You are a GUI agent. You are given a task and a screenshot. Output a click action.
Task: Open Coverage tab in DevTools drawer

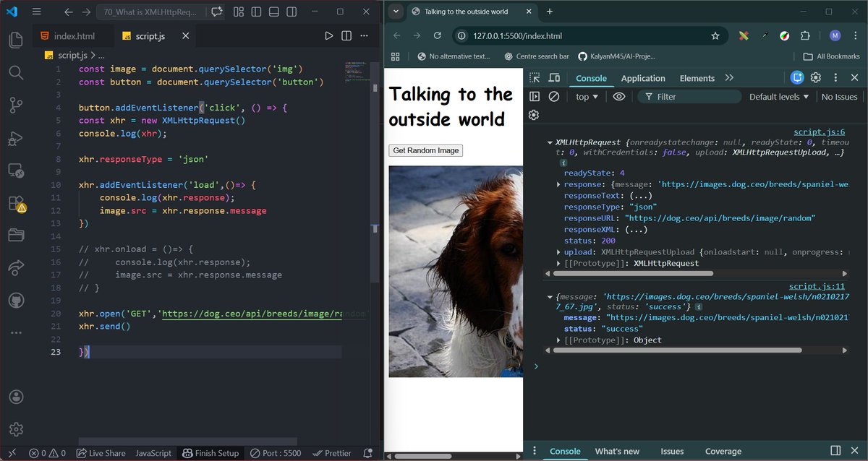[723, 451]
